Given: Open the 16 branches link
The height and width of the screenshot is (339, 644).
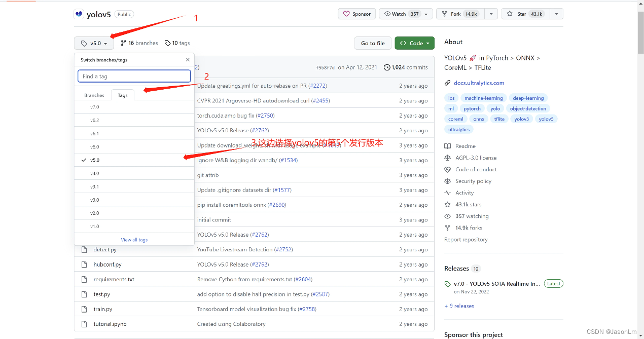Looking at the screenshot, I should tap(139, 43).
